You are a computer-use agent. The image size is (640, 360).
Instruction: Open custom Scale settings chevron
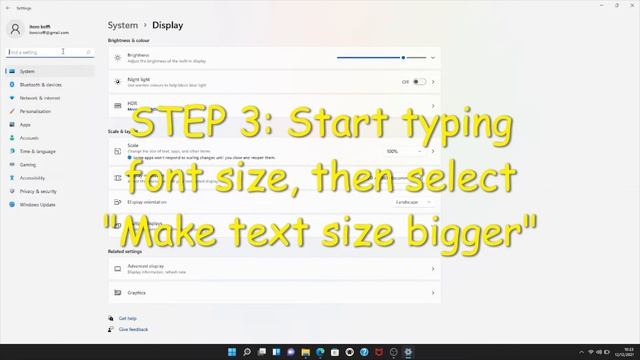point(433,151)
